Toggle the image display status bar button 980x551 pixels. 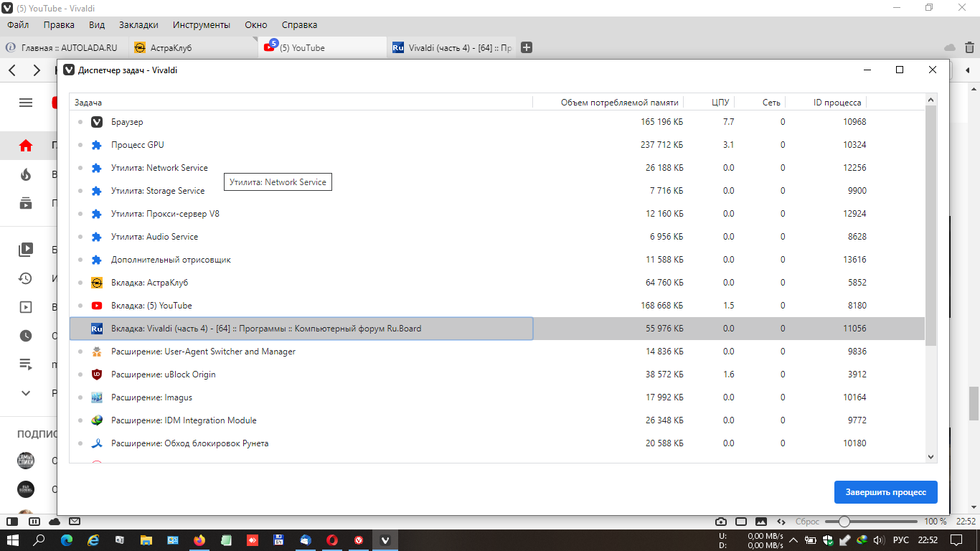(x=761, y=522)
